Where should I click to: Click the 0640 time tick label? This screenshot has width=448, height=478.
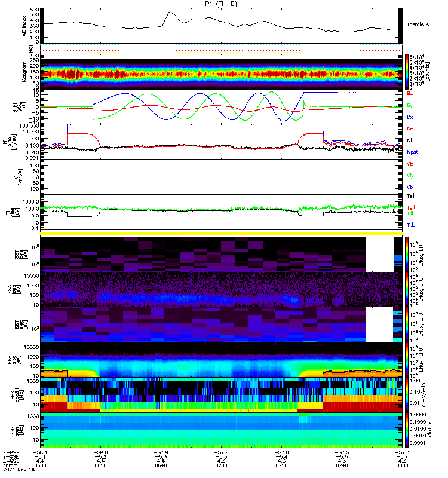click(x=161, y=466)
